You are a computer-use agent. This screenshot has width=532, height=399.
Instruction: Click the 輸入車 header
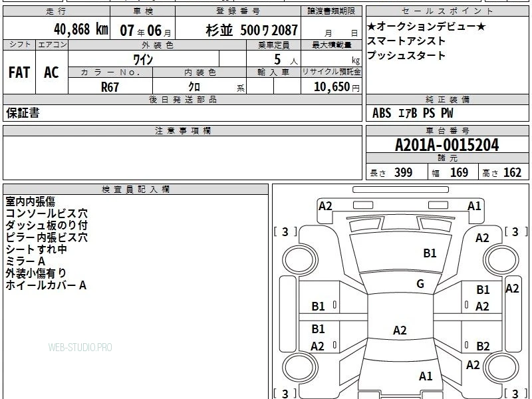273,72
